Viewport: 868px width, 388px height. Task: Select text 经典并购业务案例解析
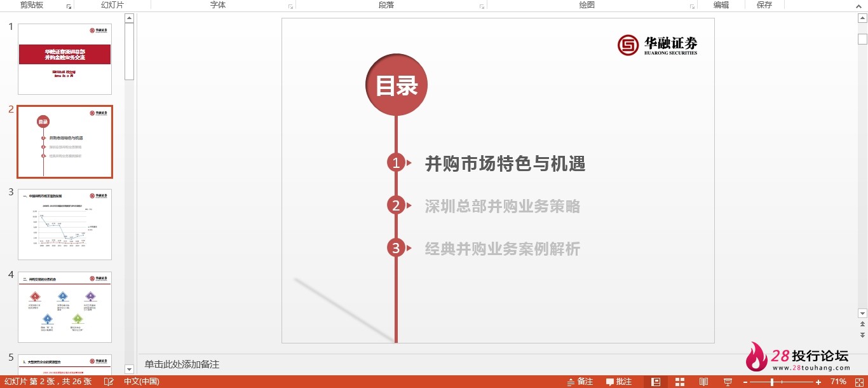[503, 249]
